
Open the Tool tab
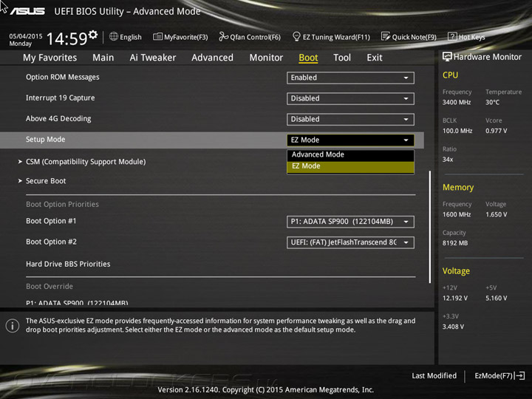[342, 58]
